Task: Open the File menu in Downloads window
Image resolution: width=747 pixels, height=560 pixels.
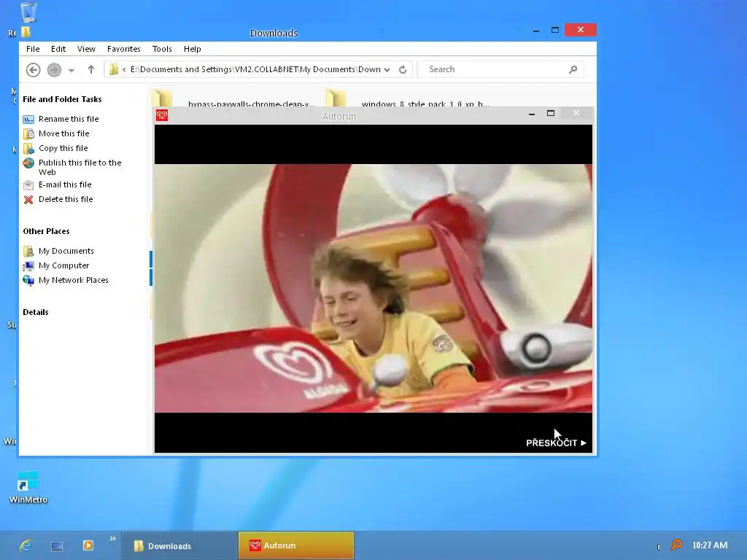Action: (33, 49)
